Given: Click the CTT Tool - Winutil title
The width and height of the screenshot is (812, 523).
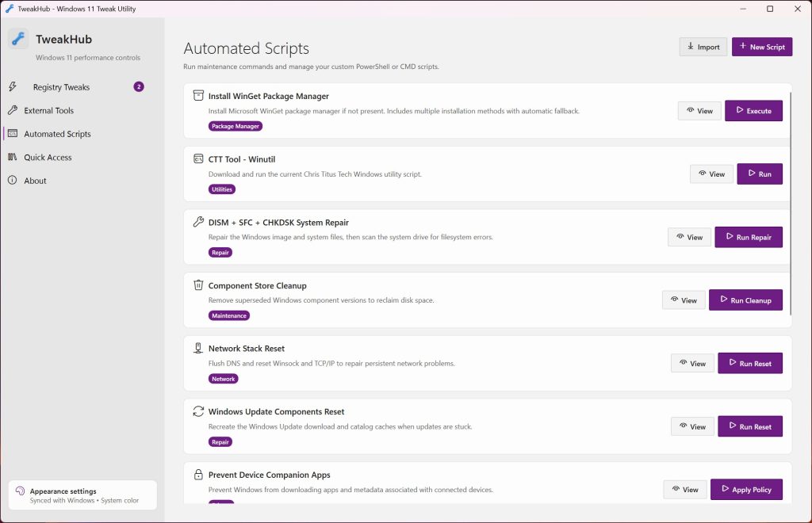Looking at the screenshot, I should click(242, 159).
